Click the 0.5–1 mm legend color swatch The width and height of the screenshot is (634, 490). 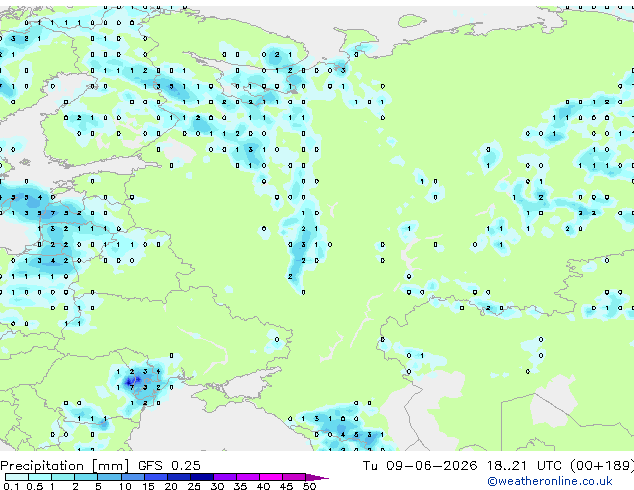pos(40,477)
